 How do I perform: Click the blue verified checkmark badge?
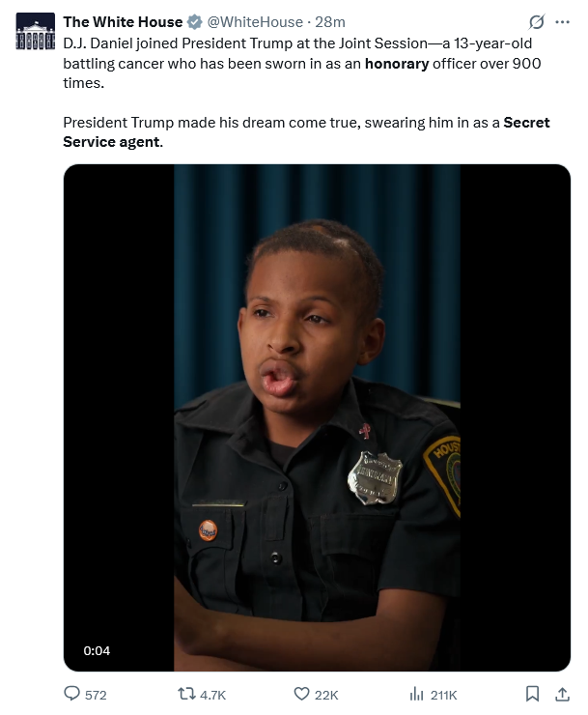(195, 22)
